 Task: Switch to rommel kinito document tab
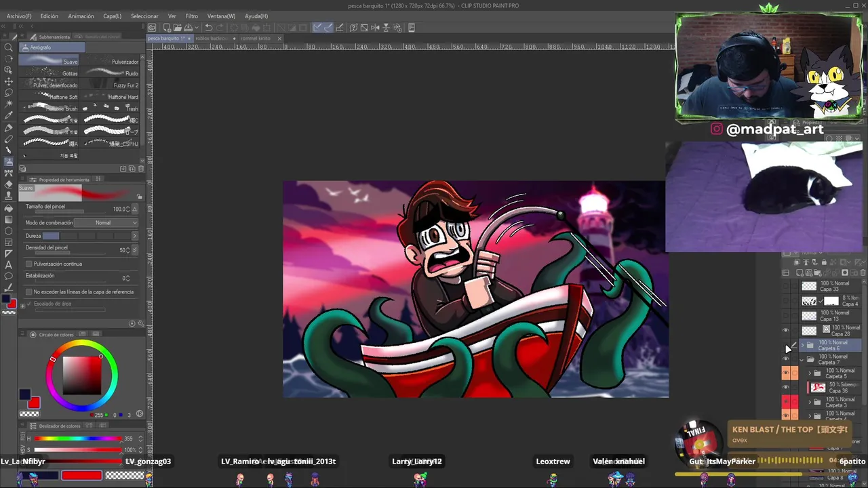pyautogui.click(x=256, y=39)
